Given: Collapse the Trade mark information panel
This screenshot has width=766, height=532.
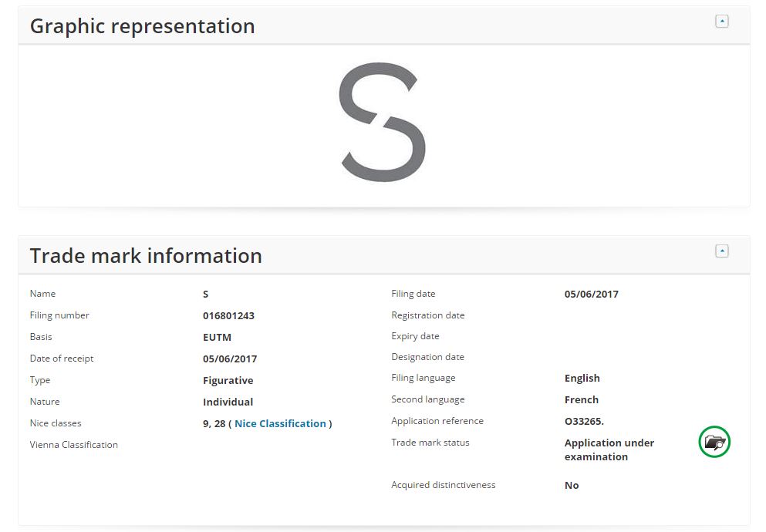Looking at the screenshot, I should click(x=722, y=251).
